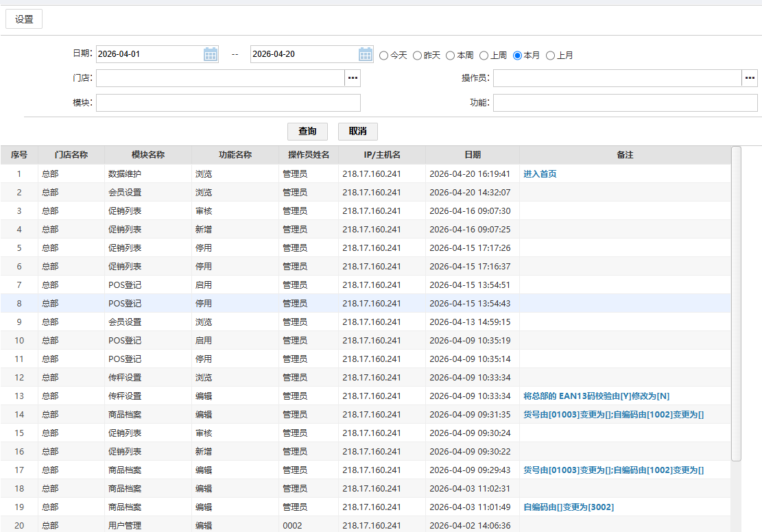Select the 今天 (today) radio option
The width and height of the screenshot is (762, 532).
pyautogui.click(x=384, y=56)
